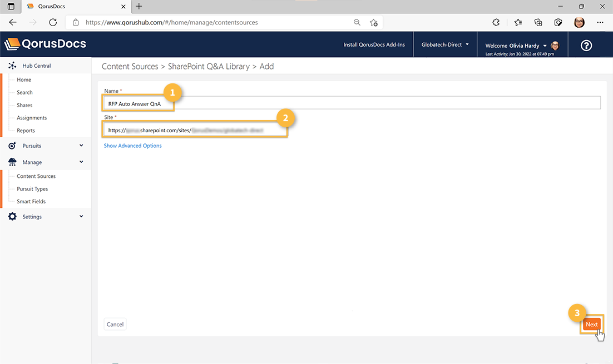
Task: Open the Globatech-Direct hub dropdown
Action: coord(445,44)
